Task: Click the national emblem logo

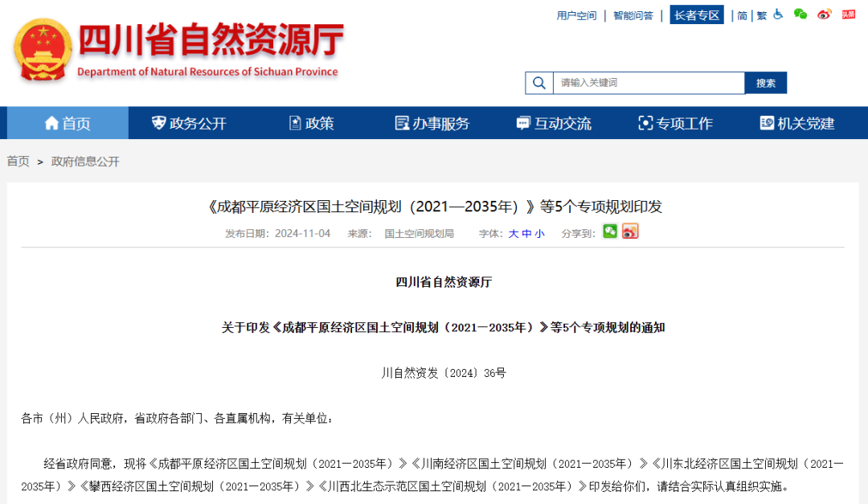Action: (x=42, y=50)
